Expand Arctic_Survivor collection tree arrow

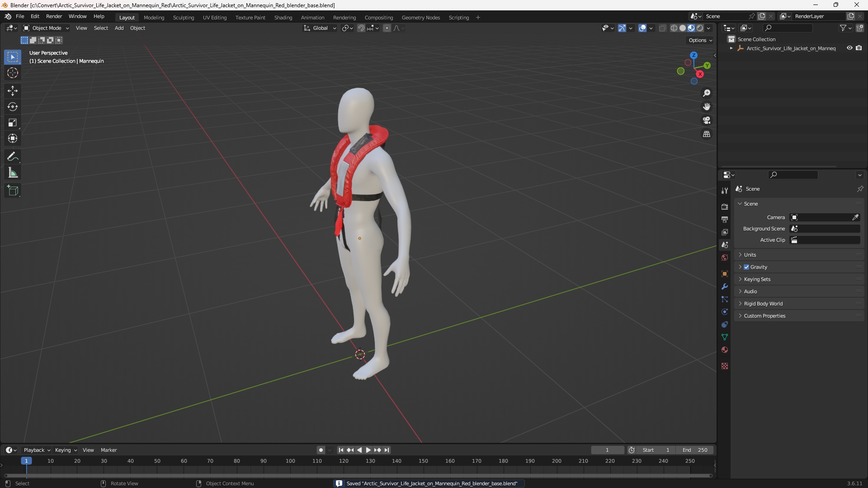coord(731,48)
